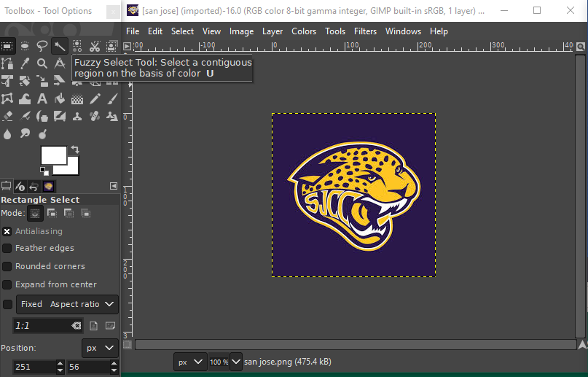Open the foreground color swatch
588x377 pixels.
[54, 155]
